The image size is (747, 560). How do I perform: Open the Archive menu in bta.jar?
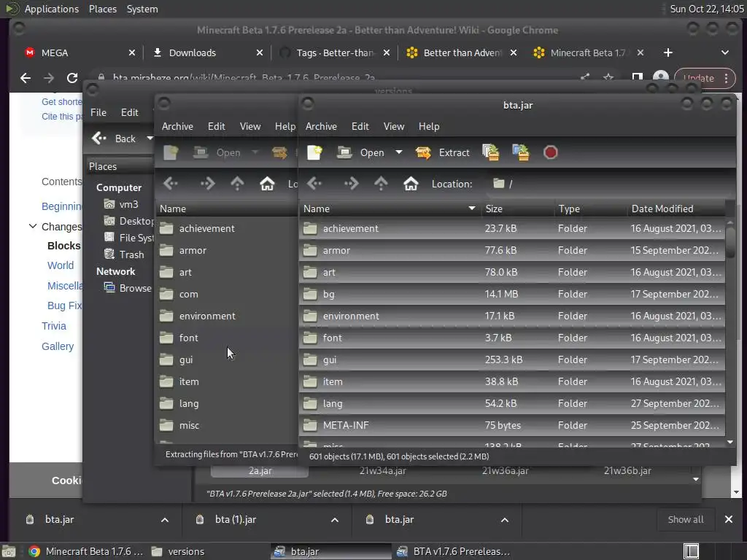(x=321, y=126)
